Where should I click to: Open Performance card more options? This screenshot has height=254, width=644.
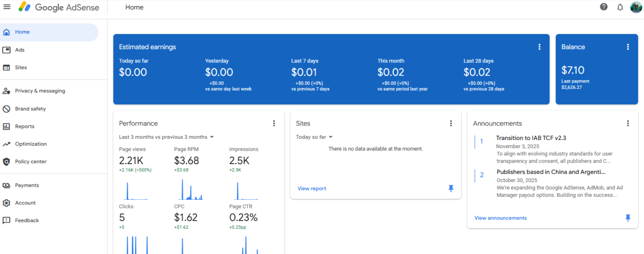[274, 124]
